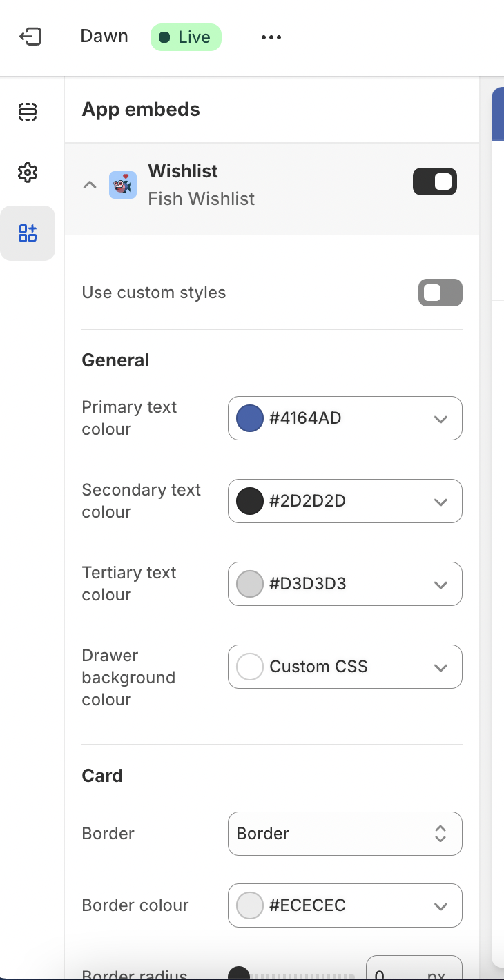The height and width of the screenshot is (980, 504).
Task: Click the #ECECEC border colour swatch
Action: pos(250,905)
